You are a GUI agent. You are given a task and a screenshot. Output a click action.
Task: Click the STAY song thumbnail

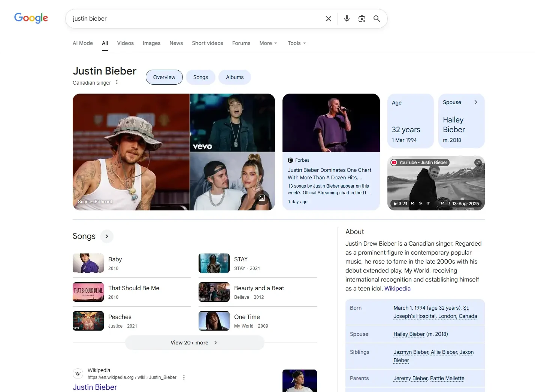coord(214,263)
